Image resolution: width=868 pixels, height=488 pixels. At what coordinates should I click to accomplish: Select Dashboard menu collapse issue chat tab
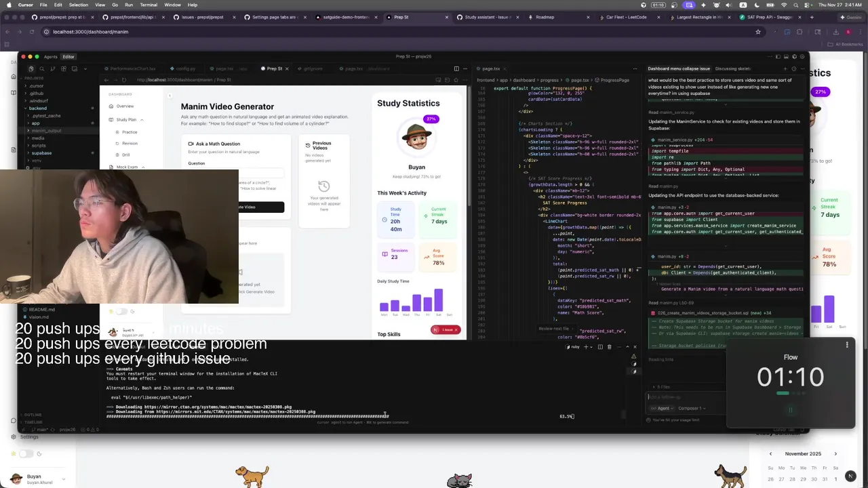click(x=679, y=68)
